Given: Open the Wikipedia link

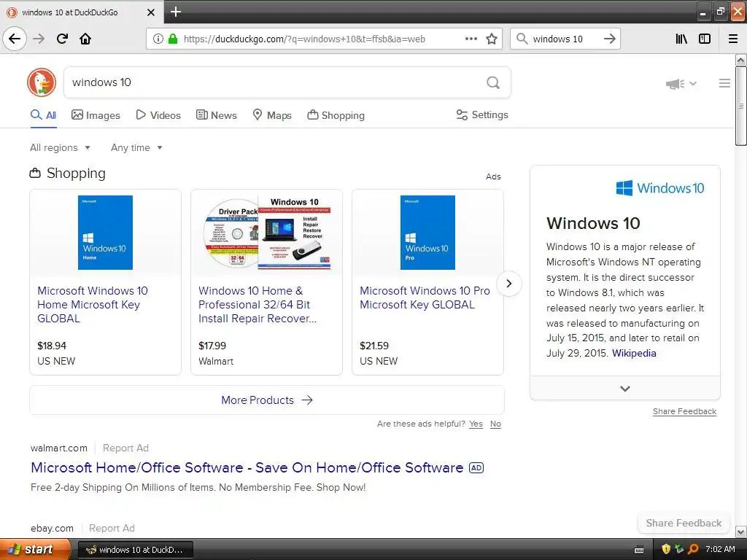Looking at the screenshot, I should pos(634,354).
